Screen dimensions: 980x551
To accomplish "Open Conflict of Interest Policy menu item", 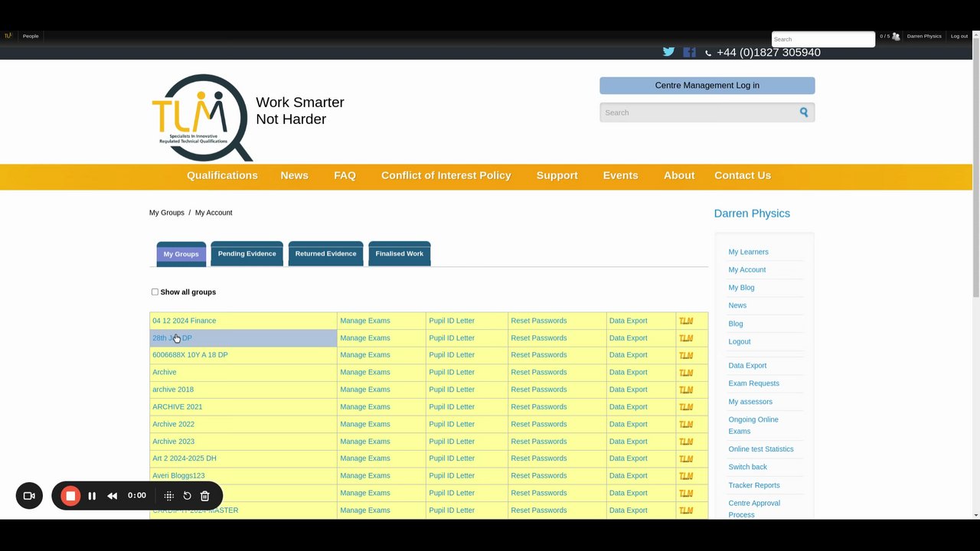I will point(446,175).
